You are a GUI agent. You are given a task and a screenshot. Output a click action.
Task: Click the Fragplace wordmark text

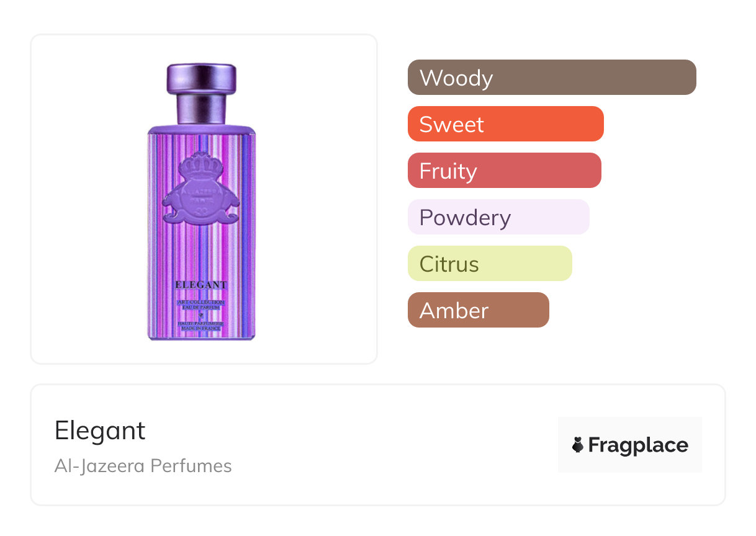click(637, 445)
